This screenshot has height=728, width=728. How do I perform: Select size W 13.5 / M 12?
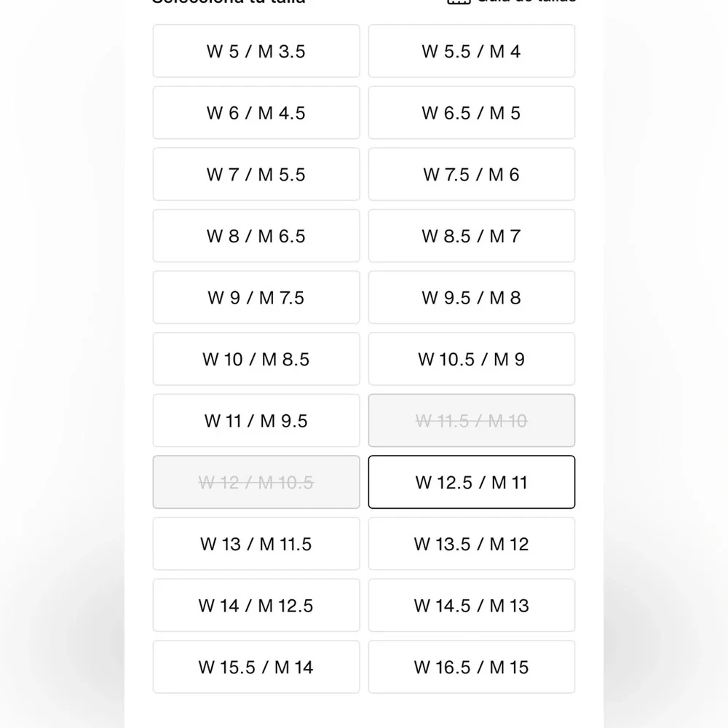click(472, 544)
